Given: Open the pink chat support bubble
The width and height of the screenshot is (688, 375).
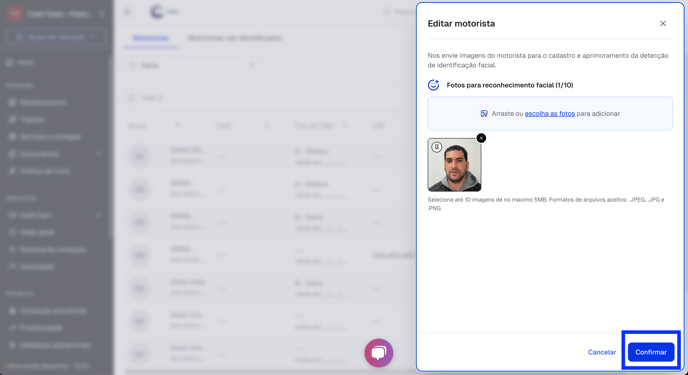Looking at the screenshot, I should pos(379,353).
